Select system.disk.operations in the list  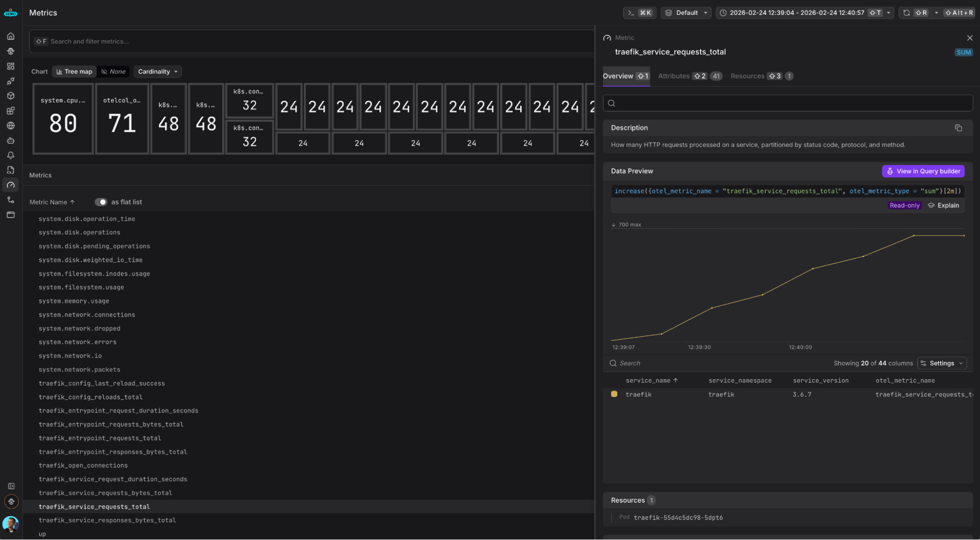[79, 233]
